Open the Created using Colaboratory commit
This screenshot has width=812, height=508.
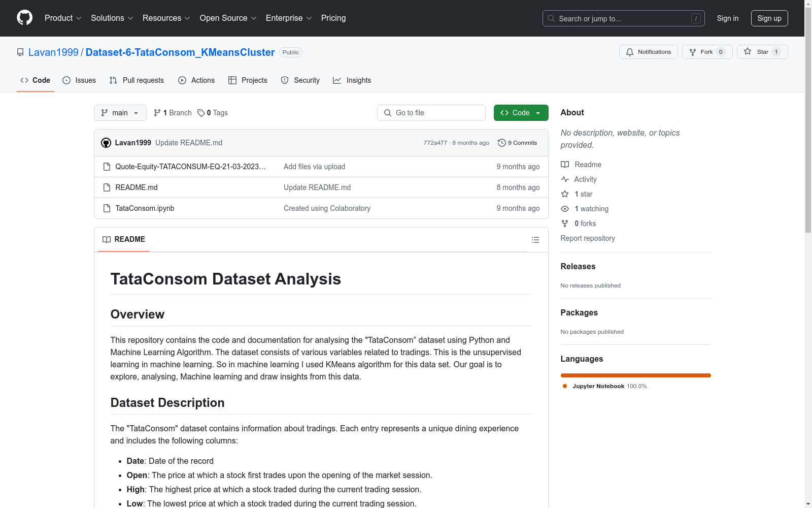(x=327, y=208)
